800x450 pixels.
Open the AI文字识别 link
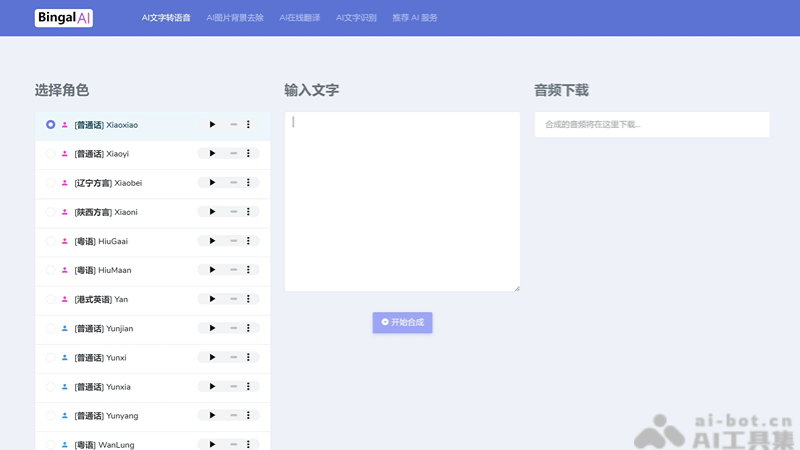click(x=356, y=18)
